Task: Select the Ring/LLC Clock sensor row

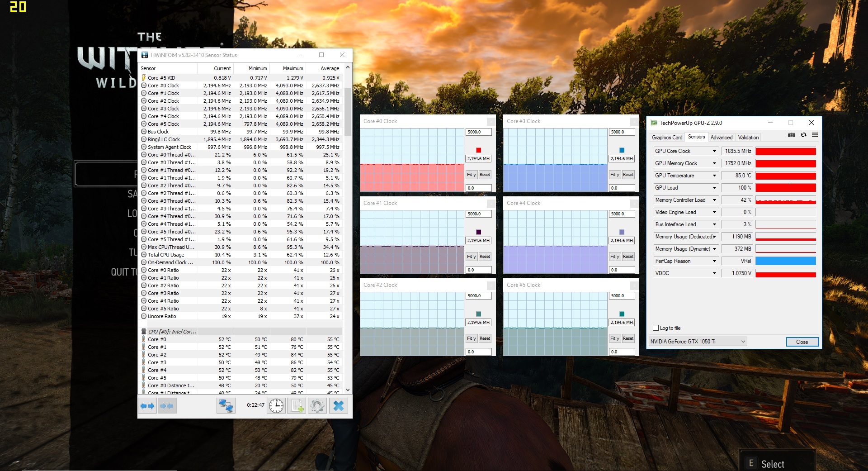Action: (241, 139)
